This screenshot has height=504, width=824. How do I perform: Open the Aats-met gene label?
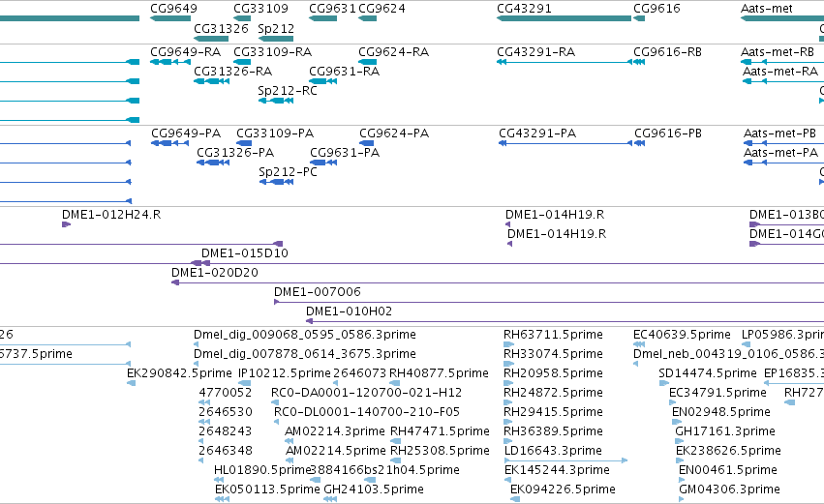tap(767, 9)
